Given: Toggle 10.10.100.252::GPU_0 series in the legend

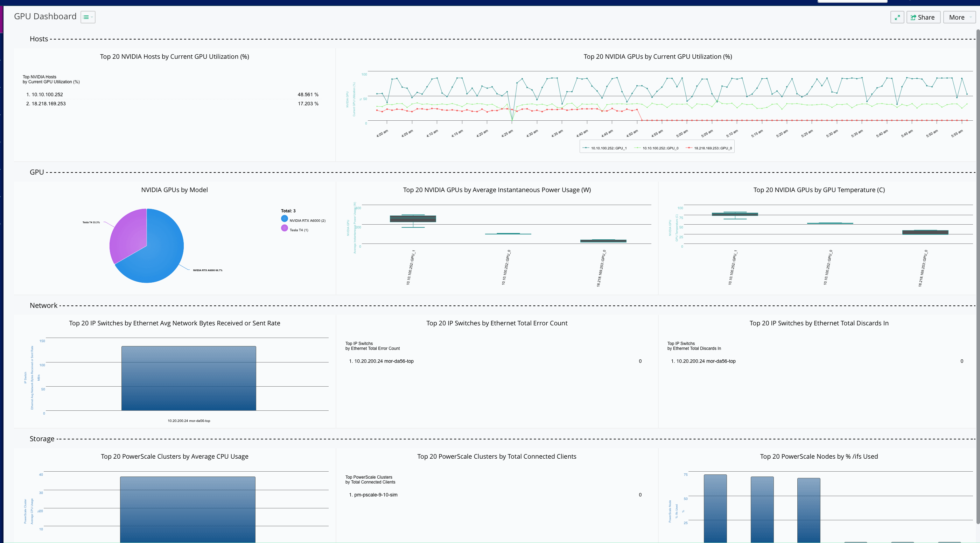Looking at the screenshot, I should pyautogui.click(x=660, y=148).
